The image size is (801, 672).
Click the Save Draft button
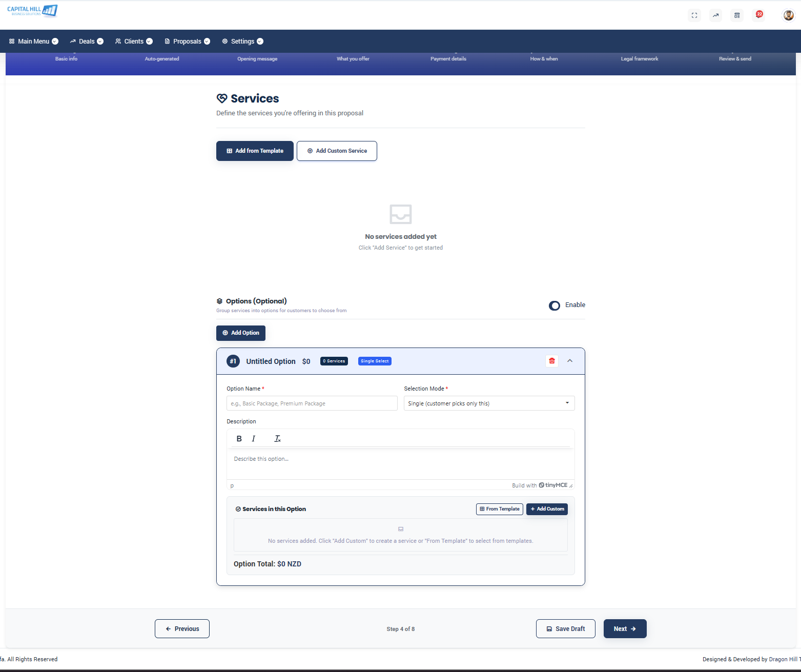click(x=566, y=629)
